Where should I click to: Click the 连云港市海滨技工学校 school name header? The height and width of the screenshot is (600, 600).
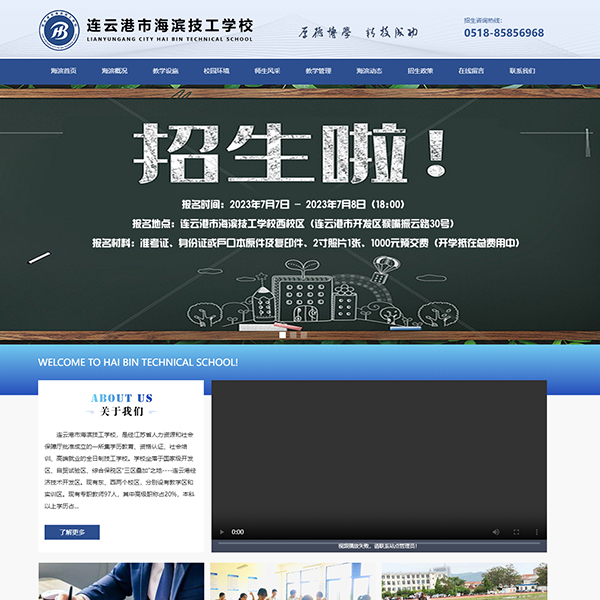(x=170, y=26)
